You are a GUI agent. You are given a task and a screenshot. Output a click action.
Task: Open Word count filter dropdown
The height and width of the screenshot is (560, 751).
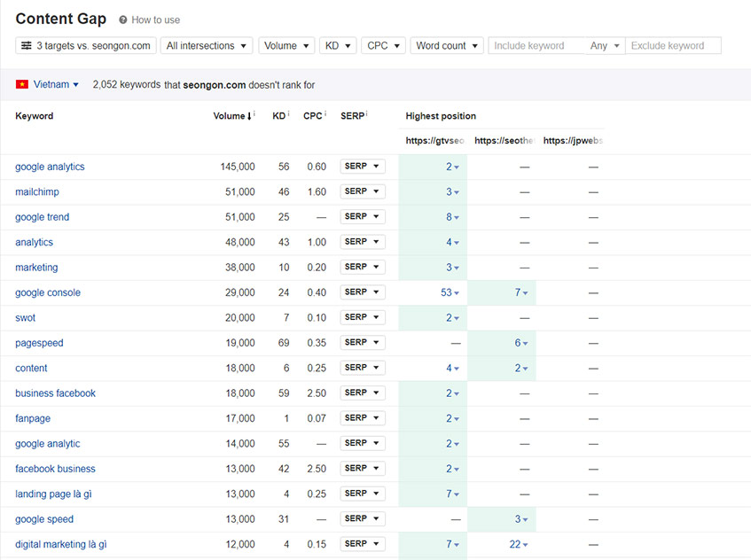446,46
